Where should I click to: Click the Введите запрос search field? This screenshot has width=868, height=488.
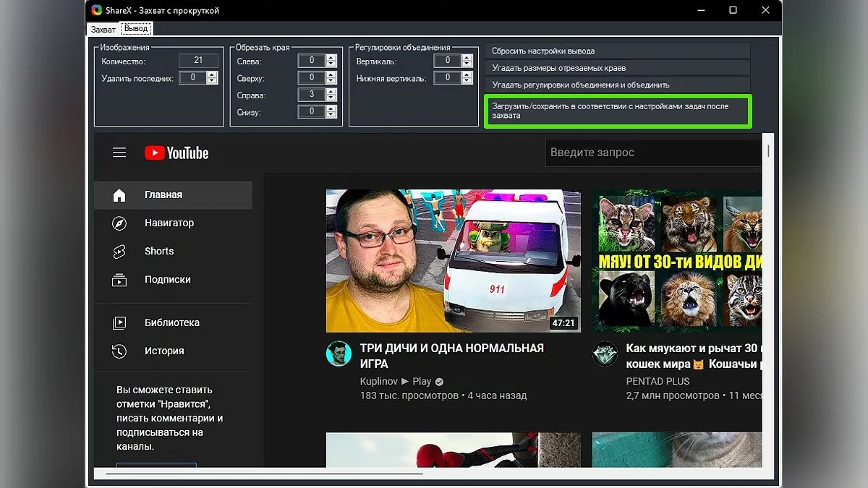(651, 153)
